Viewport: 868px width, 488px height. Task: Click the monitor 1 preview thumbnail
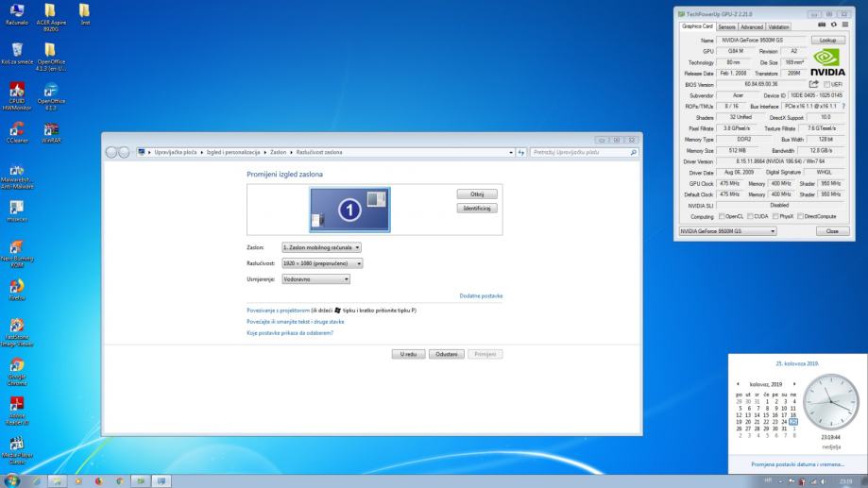349,209
